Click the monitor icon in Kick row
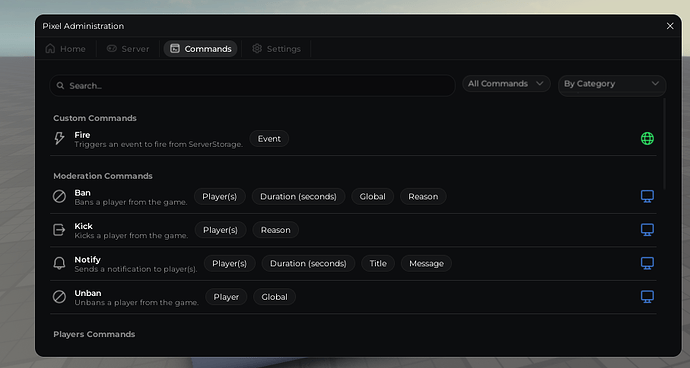Image resolution: width=690 pixels, height=368 pixels. (x=647, y=230)
